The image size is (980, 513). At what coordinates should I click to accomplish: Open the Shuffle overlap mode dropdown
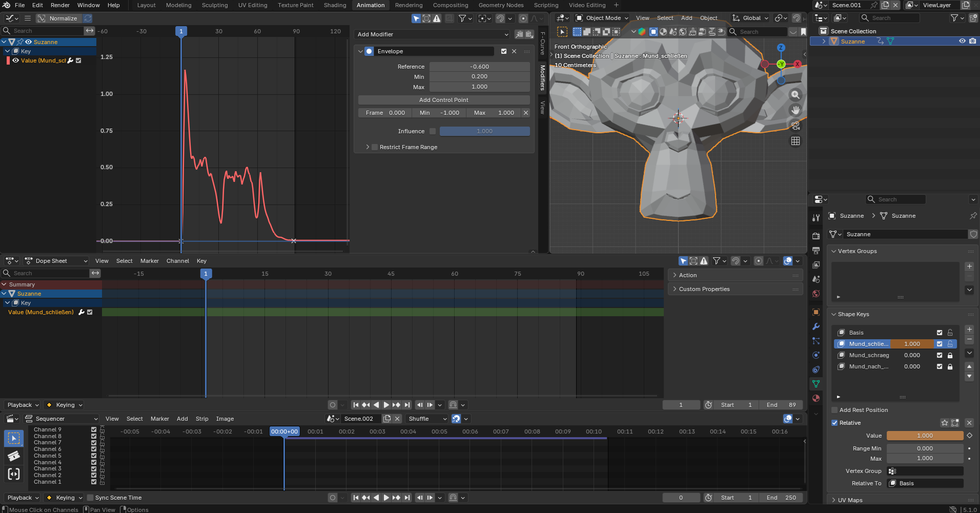[427, 419]
